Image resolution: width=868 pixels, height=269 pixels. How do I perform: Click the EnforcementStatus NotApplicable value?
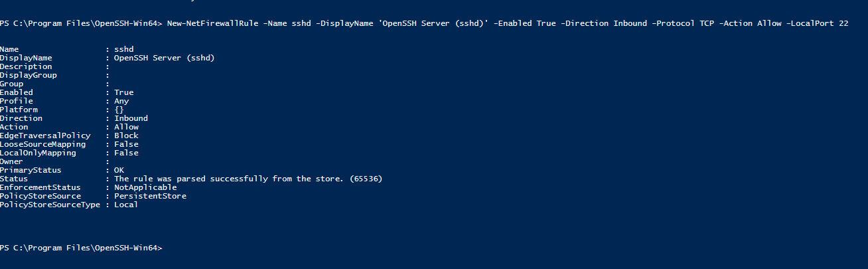pyautogui.click(x=145, y=187)
